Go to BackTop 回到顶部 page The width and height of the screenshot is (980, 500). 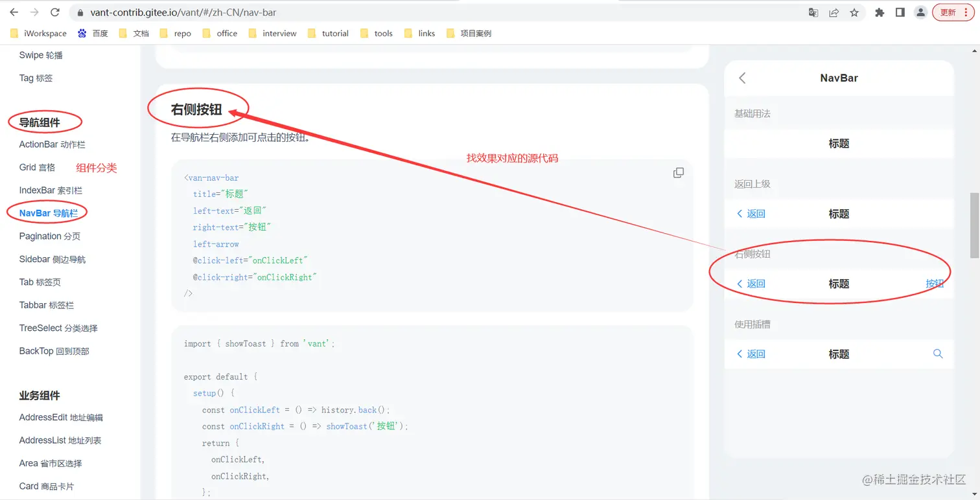(x=54, y=351)
